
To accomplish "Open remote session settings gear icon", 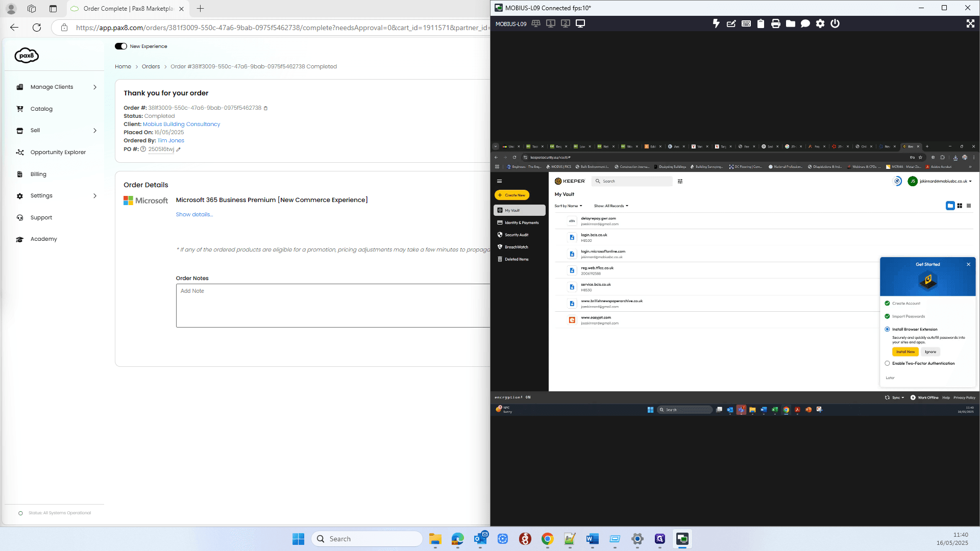I will (820, 23).
